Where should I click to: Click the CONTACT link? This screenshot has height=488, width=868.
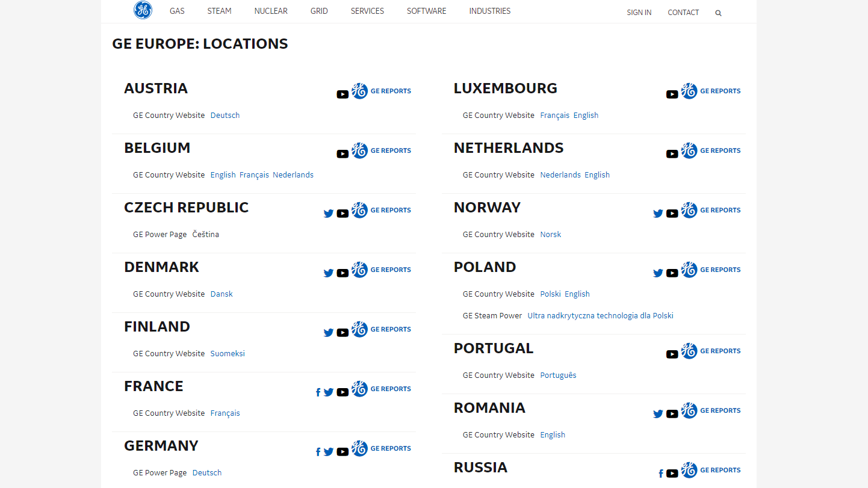click(x=683, y=13)
